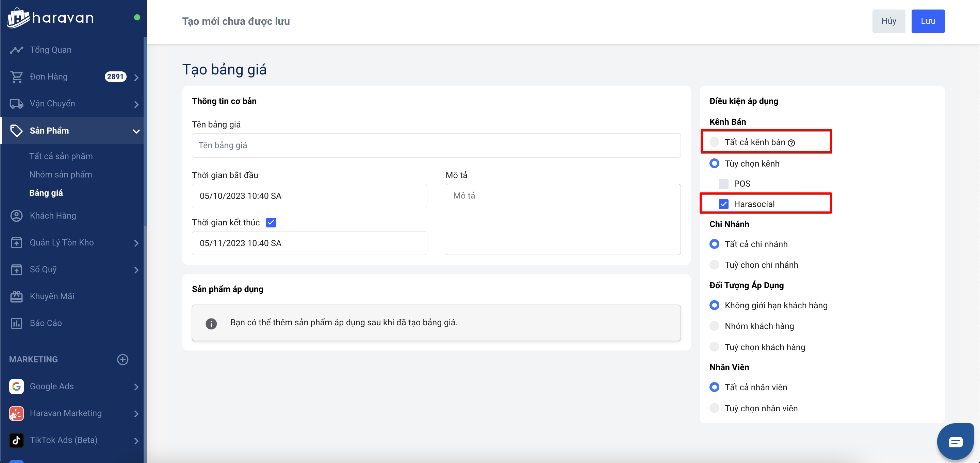This screenshot has height=463, width=980.
Task: Select the Tuỳ chọn chi nhánh radio button
Action: [x=714, y=264]
